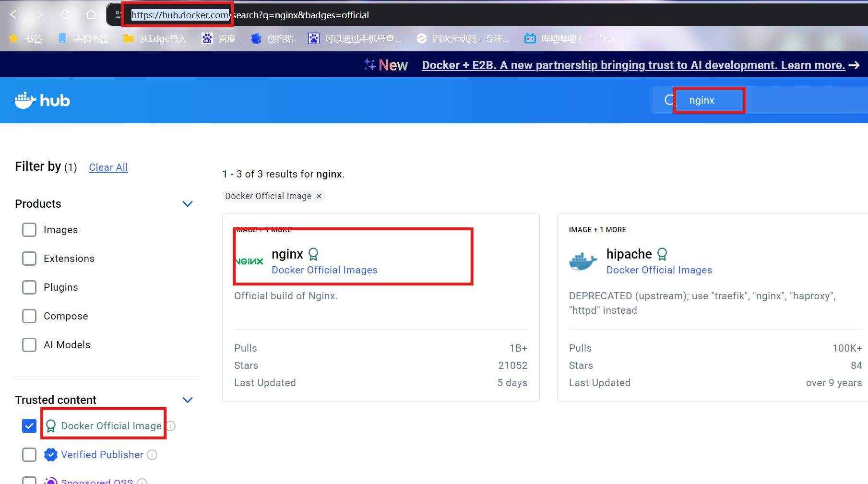
Task: Check the Compose checkbox
Action: point(29,316)
